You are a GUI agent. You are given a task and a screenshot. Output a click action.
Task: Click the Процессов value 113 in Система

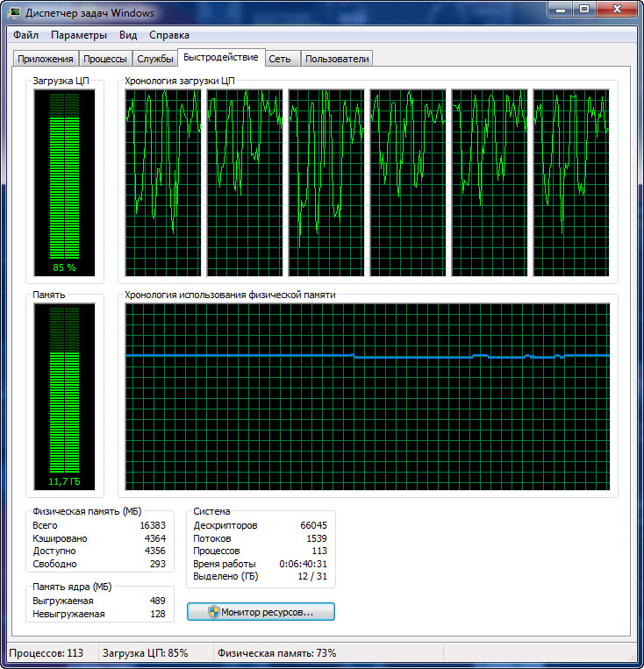319,551
